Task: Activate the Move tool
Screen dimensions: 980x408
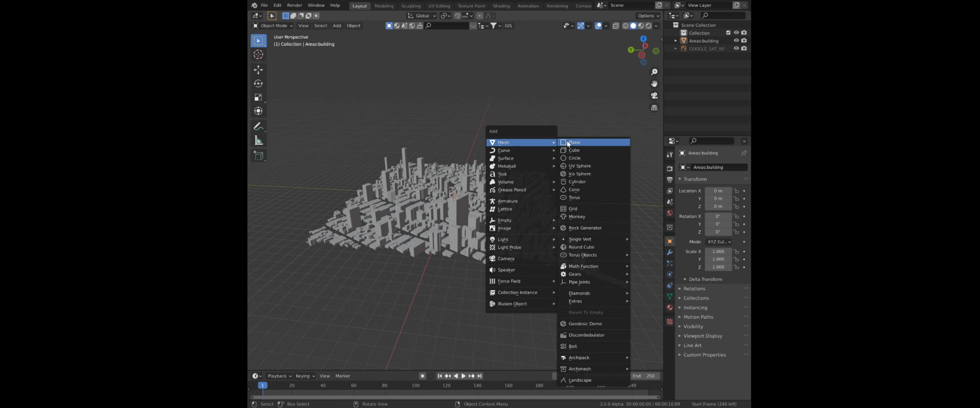Action: [x=258, y=70]
